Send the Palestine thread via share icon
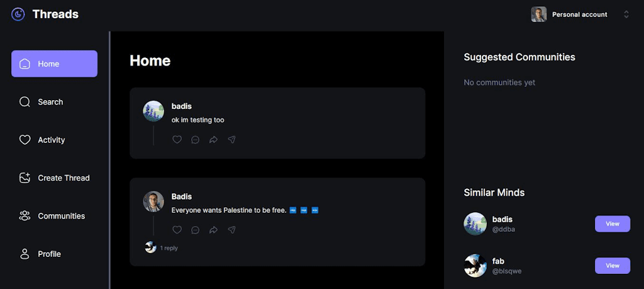The width and height of the screenshot is (644, 289). [x=231, y=230]
